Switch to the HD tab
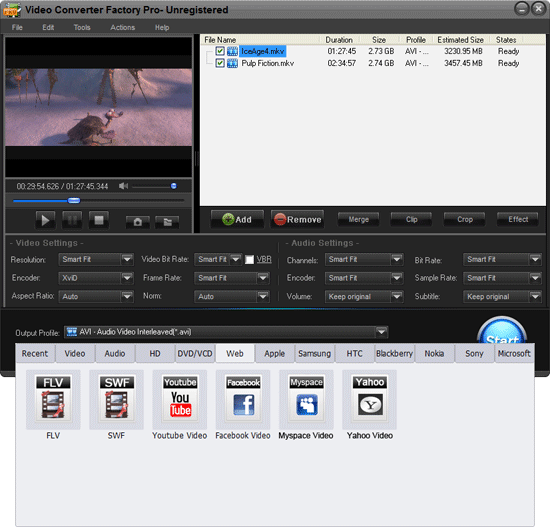Image resolution: width=550 pixels, height=527 pixels. (x=155, y=353)
